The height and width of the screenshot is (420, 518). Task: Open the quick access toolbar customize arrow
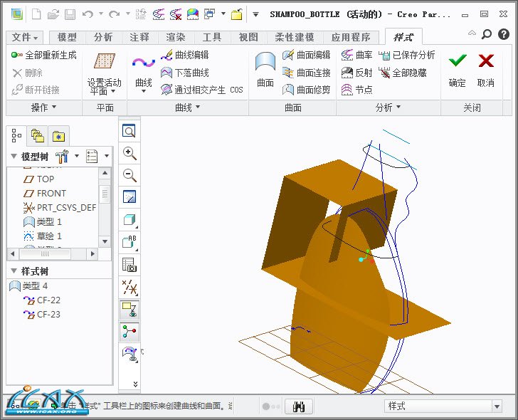click(x=255, y=14)
